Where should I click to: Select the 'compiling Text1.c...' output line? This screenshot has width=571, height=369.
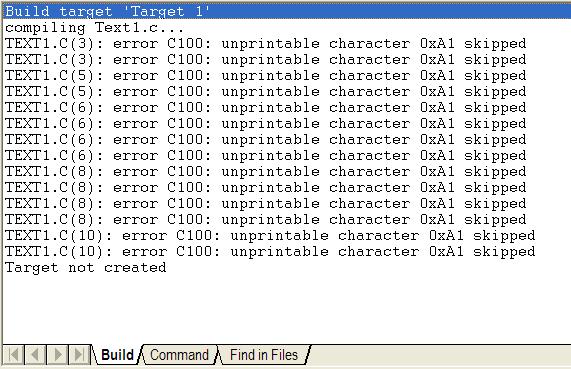pyautogui.click(x=95, y=28)
